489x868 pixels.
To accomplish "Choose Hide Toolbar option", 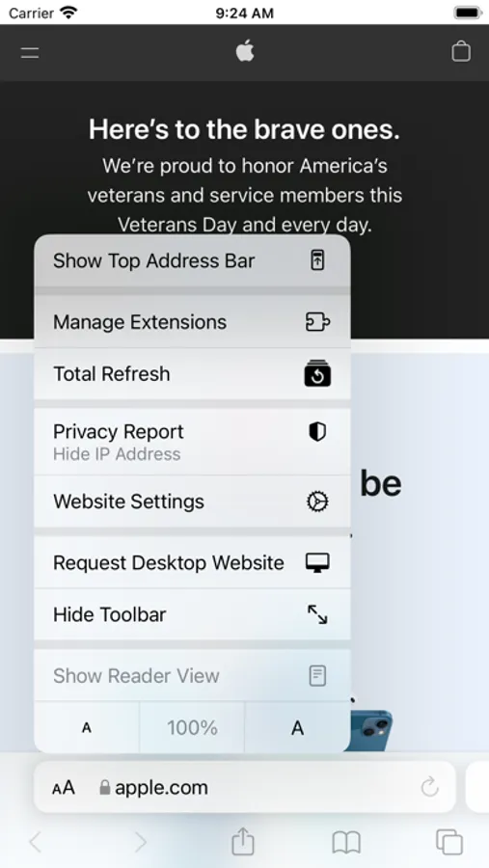I will click(192, 614).
